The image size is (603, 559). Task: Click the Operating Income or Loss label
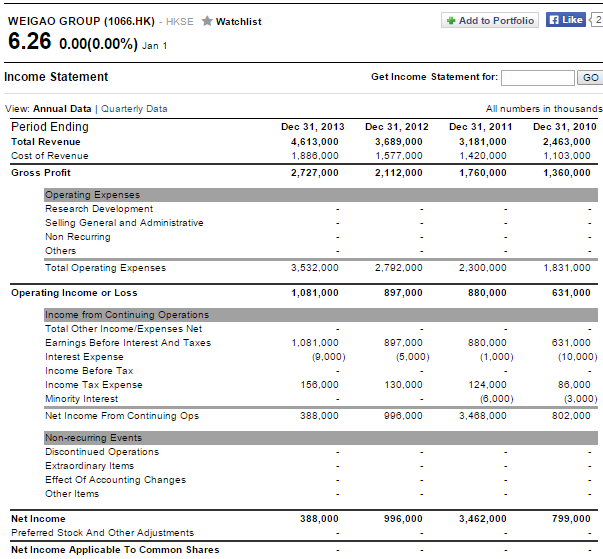tap(74, 293)
